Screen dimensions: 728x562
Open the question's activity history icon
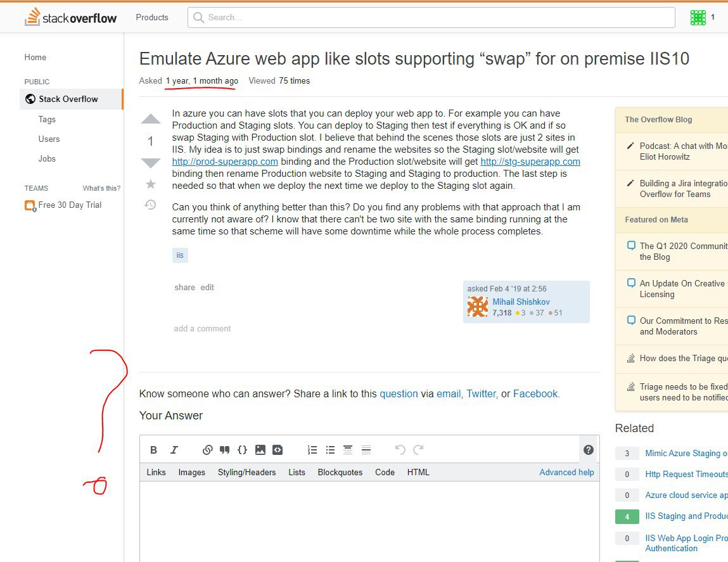(x=150, y=205)
